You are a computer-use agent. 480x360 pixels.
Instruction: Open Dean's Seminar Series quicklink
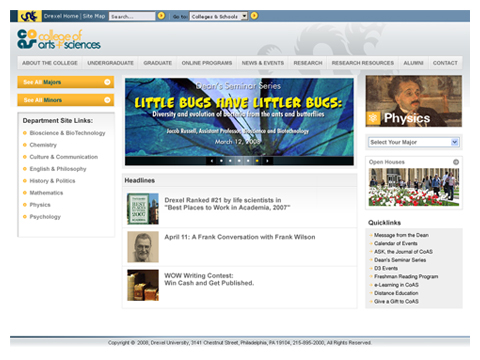[400, 260]
